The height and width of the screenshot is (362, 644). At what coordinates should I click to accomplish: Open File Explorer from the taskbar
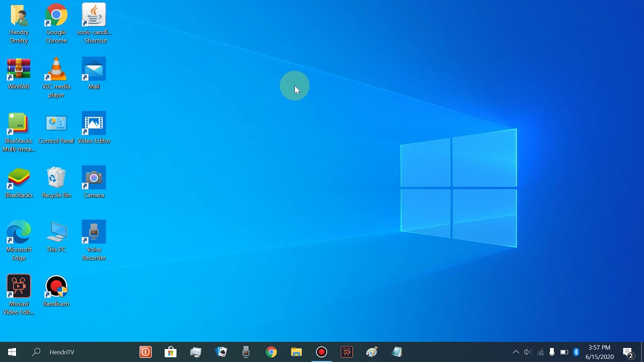click(296, 352)
